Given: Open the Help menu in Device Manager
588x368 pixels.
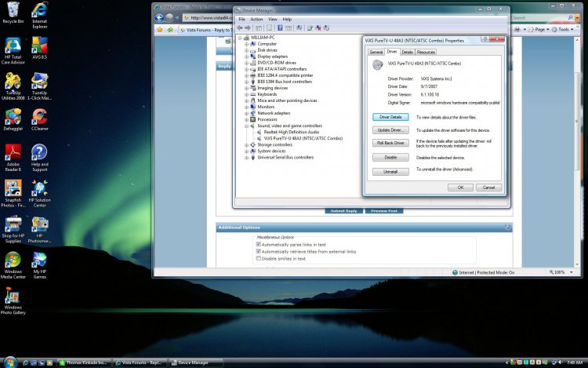Looking at the screenshot, I should point(287,19).
